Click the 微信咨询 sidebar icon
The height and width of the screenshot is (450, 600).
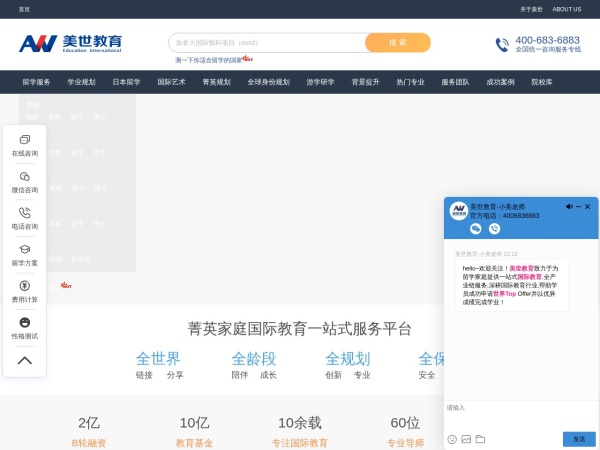point(25,177)
